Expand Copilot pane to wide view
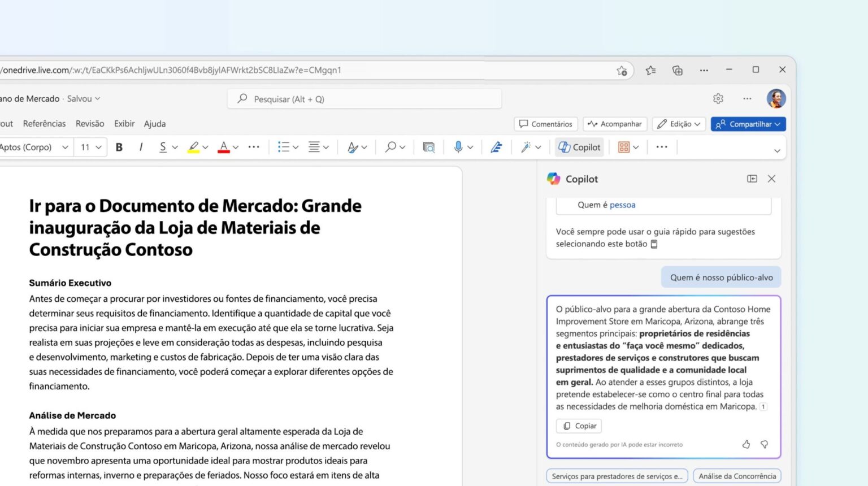The image size is (868, 486). 752,179
